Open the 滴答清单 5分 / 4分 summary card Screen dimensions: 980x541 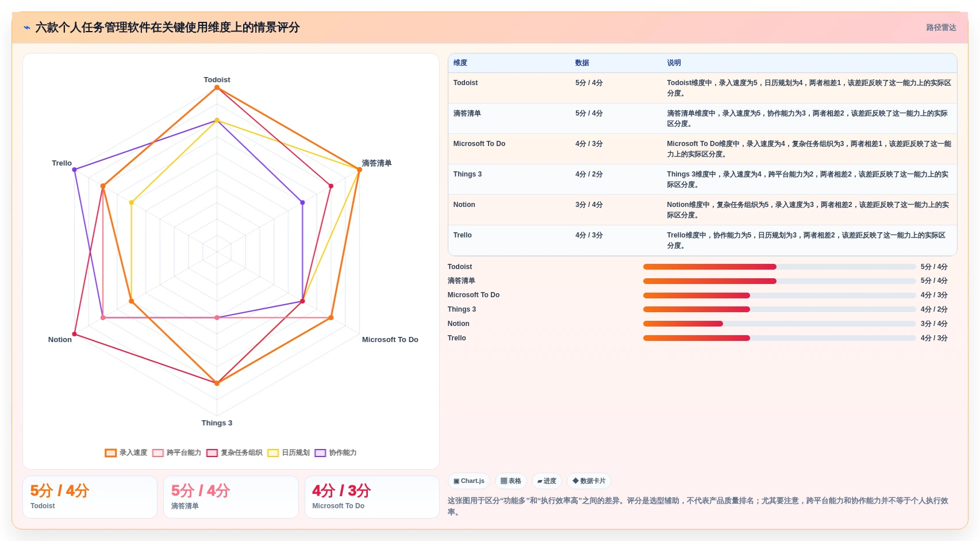tap(230, 497)
